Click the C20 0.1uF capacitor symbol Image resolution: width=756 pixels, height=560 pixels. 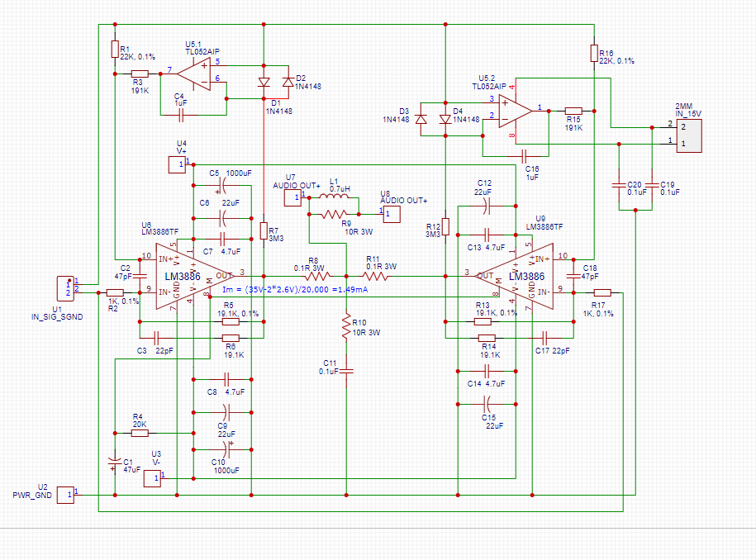(619, 185)
